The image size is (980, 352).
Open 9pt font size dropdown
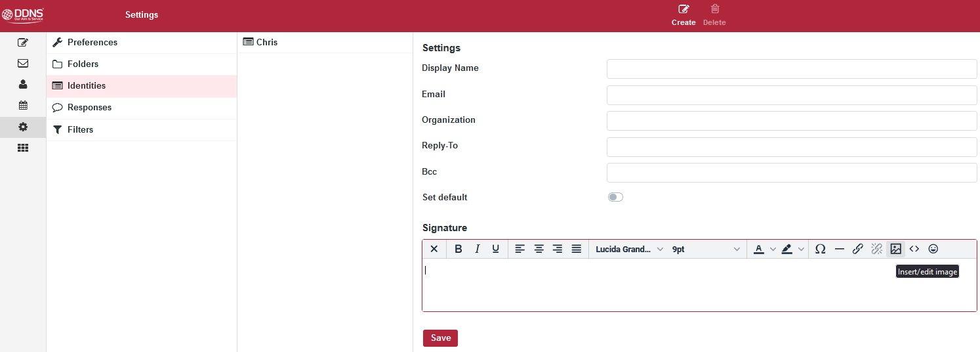(x=706, y=249)
